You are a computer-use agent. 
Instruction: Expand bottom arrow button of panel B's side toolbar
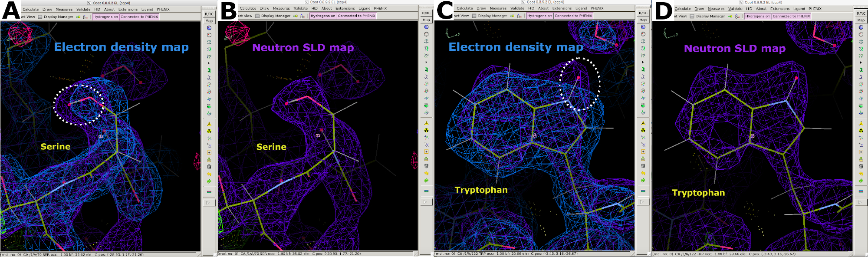426,202
